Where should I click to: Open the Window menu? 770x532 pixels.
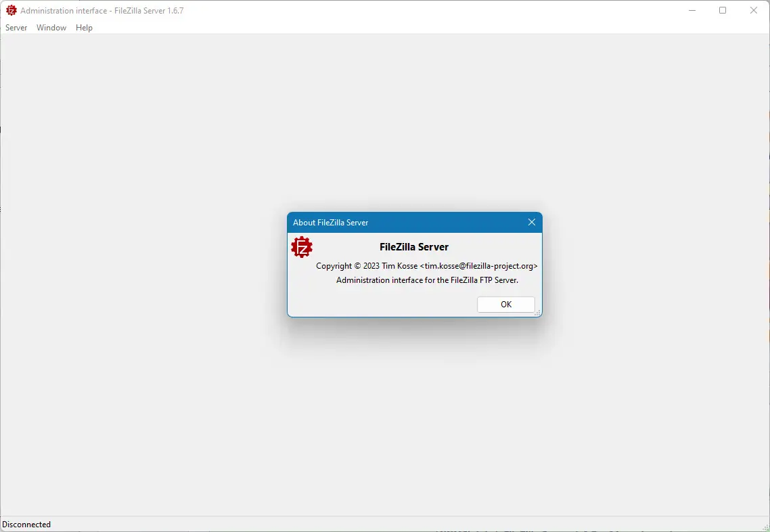coord(51,28)
